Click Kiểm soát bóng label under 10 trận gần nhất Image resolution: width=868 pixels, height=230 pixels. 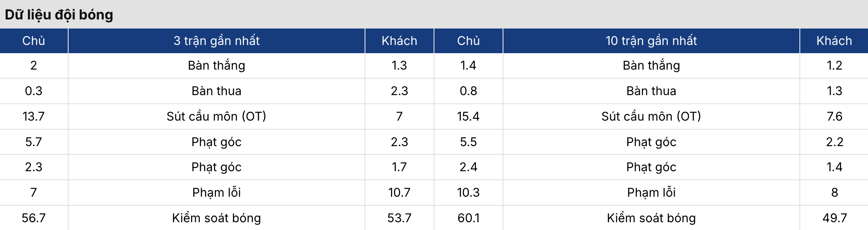[651, 218]
